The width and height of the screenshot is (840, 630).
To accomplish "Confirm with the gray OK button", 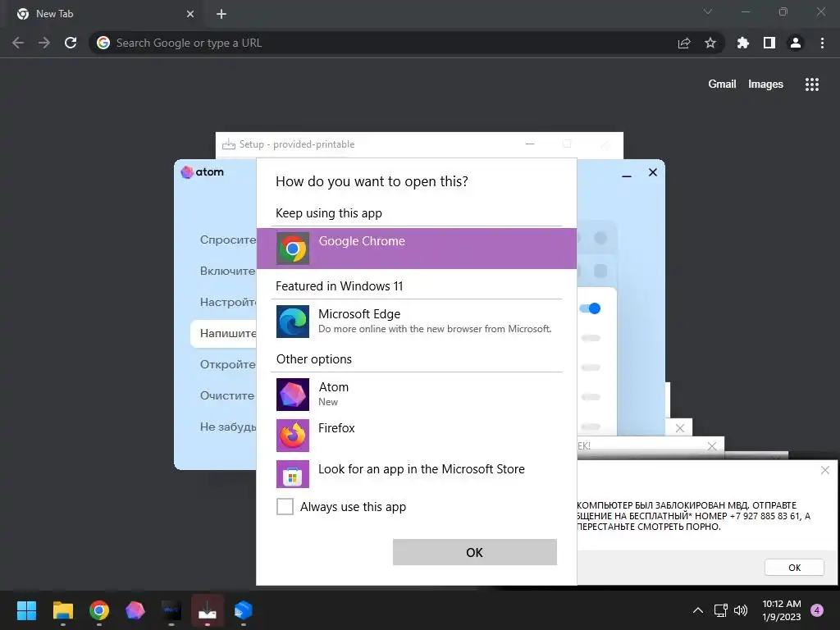I will click(x=475, y=552).
